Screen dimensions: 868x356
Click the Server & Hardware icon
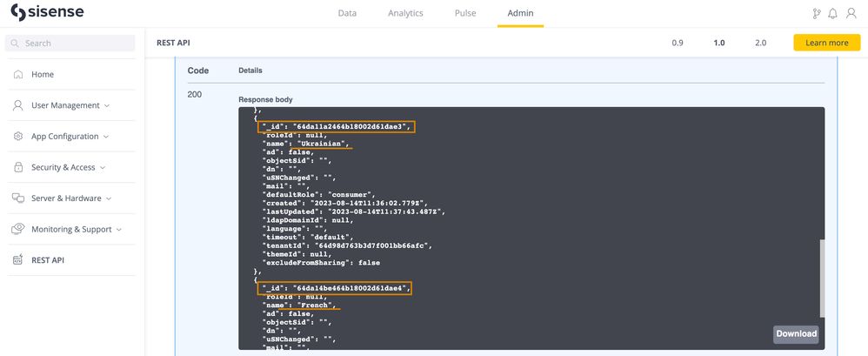tap(18, 198)
